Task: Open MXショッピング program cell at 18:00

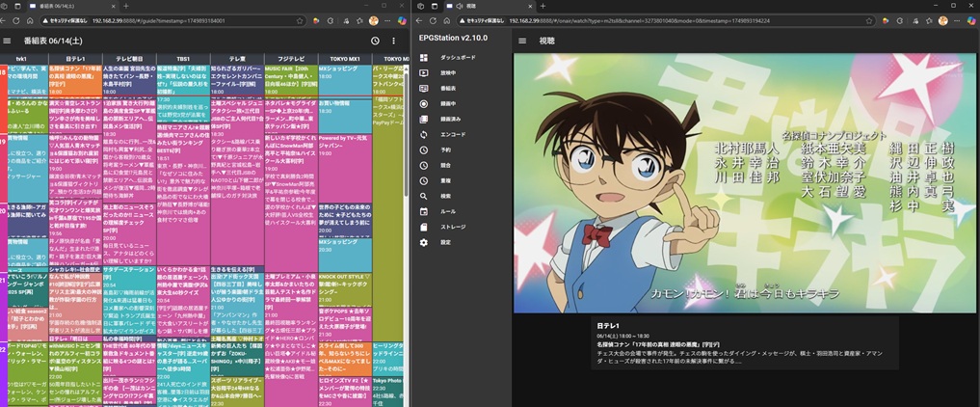Action: [344, 80]
